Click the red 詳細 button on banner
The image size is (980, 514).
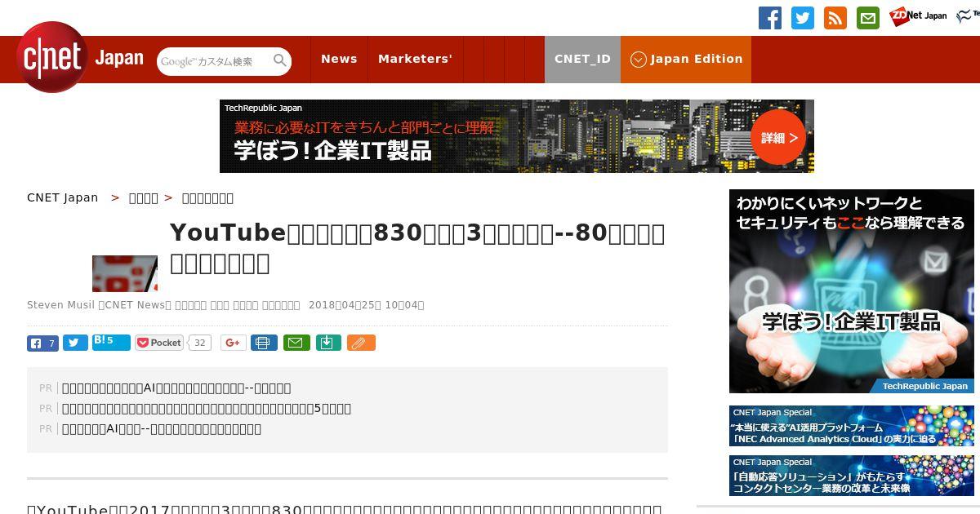point(778,137)
